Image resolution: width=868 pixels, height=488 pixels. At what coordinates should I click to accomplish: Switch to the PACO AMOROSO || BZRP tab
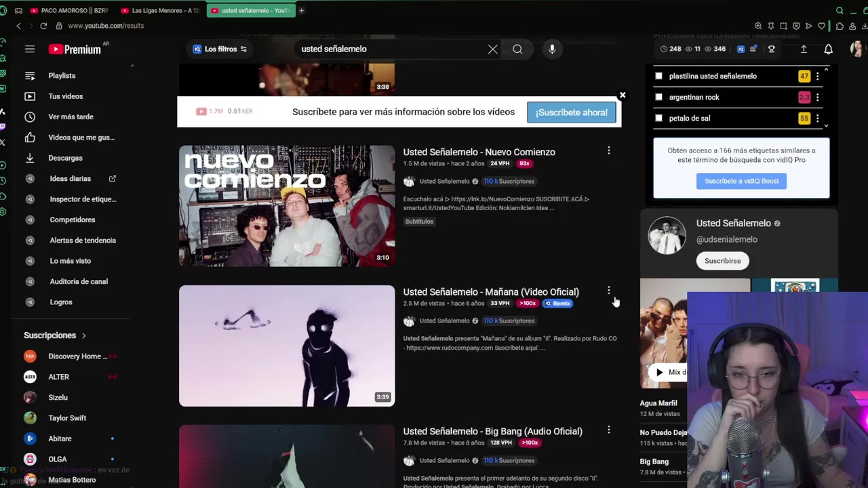pos(70,10)
